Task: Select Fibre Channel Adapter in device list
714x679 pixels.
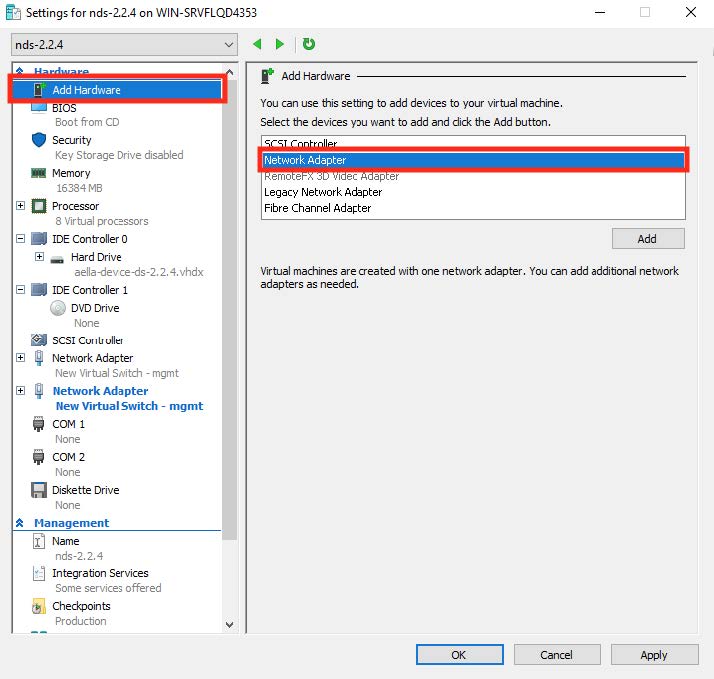Action: pyautogui.click(x=317, y=208)
